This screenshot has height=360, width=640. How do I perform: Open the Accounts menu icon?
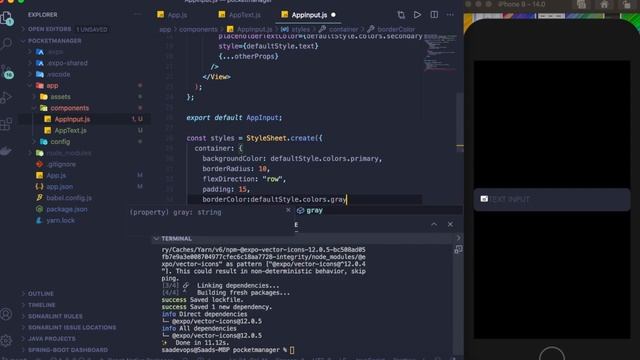click(6, 314)
